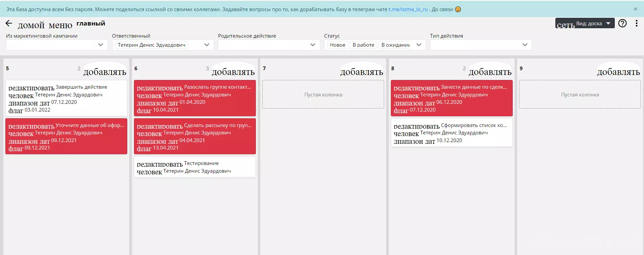644x255 pixels.
Task: Open the 'домой' home icon
Action: click(31, 25)
